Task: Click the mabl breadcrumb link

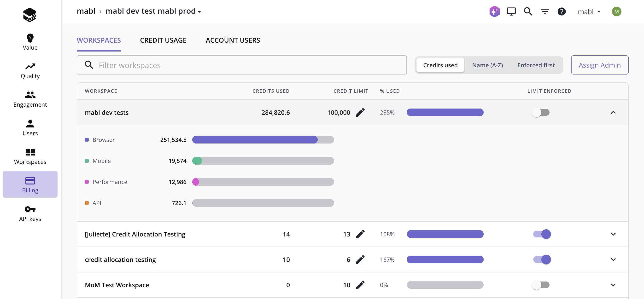Action: tap(86, 11)
